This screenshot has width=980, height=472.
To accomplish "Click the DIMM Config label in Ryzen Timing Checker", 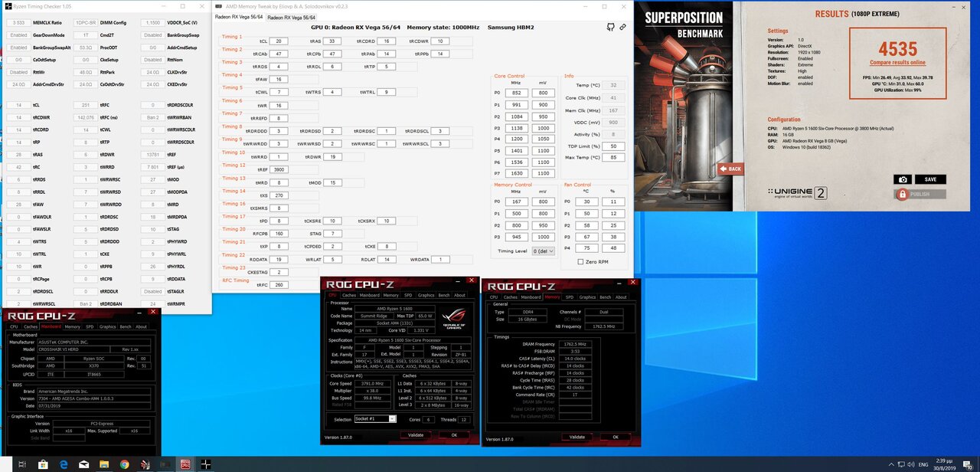I will (x=113, y=23).
